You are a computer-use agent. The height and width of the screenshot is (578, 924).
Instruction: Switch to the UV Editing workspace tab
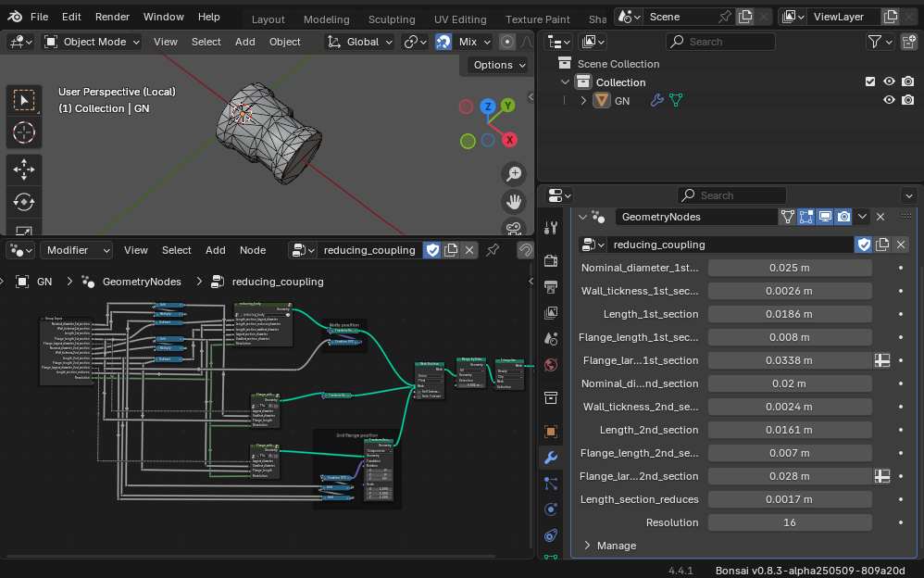460,19
